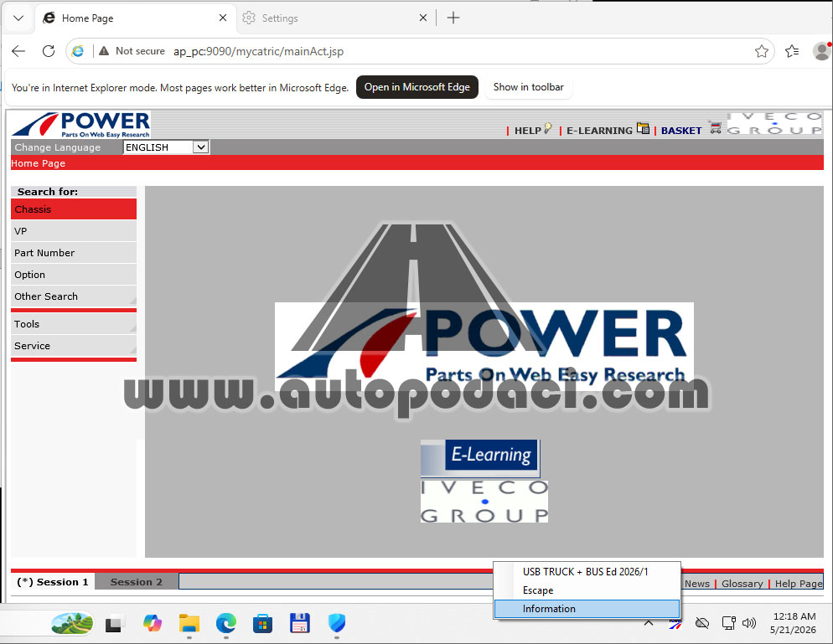Add page to favorites star icon
Screen dimensions: 833x644
coord(761,51)
